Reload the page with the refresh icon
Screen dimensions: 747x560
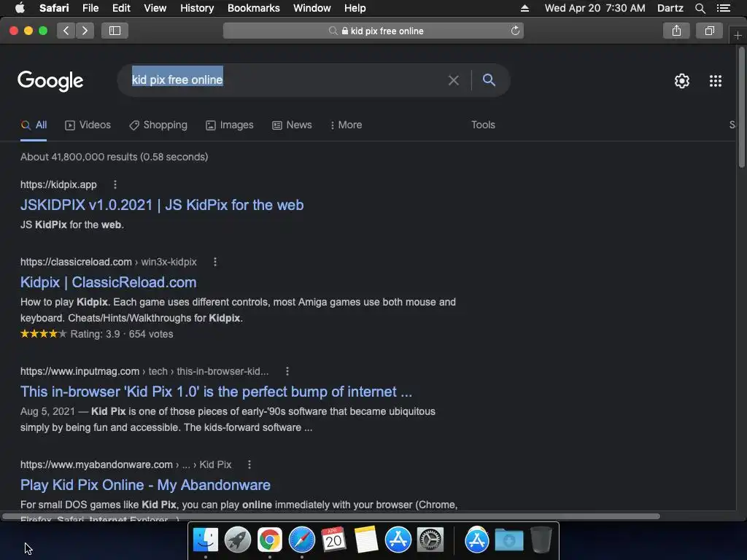click(x=515, y=31)
